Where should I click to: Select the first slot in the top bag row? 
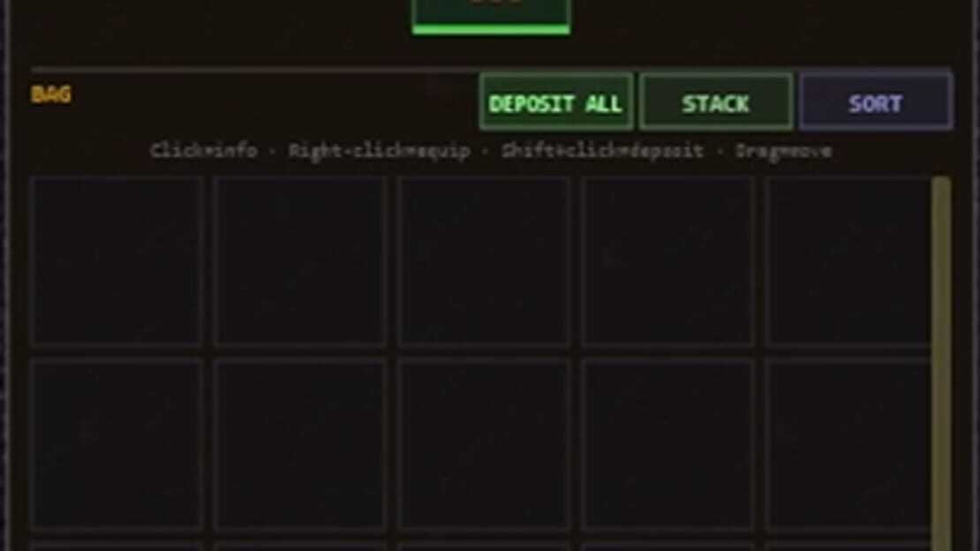click(x=117, y=261)
